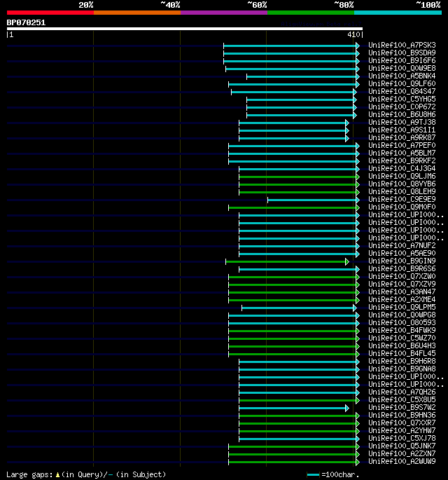Click the green alignment bar for Q8VYB6

tap(297, 184)
